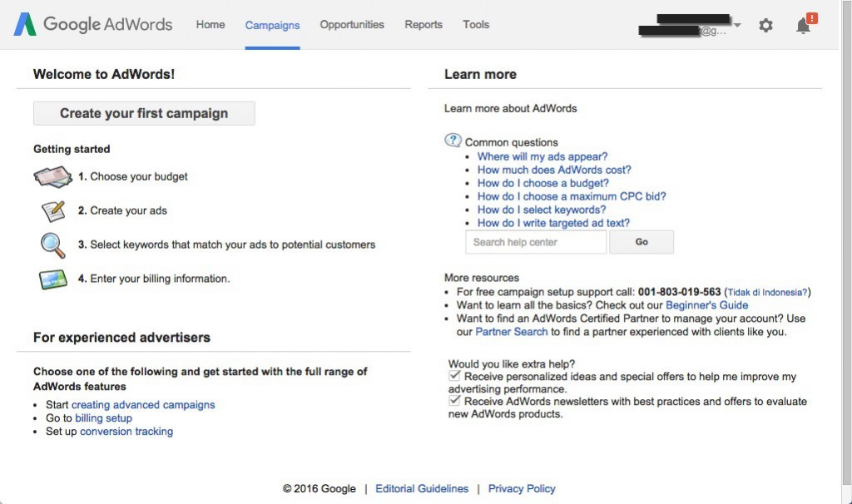The image size is (852, 504).
Task: Focus the Search help center field
Action: pyautogui.click(x=536, y=242)
